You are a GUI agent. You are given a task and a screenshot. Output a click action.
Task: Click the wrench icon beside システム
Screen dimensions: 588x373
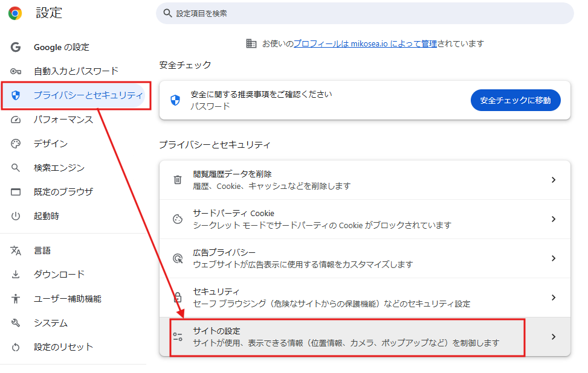point(15,323)
